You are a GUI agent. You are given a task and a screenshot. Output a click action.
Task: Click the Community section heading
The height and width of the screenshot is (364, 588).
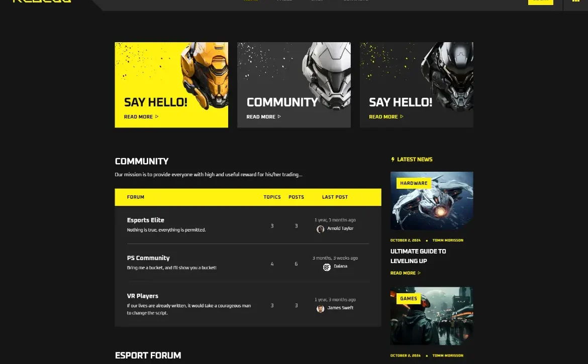pyautogui.click(x=142, y=161)
